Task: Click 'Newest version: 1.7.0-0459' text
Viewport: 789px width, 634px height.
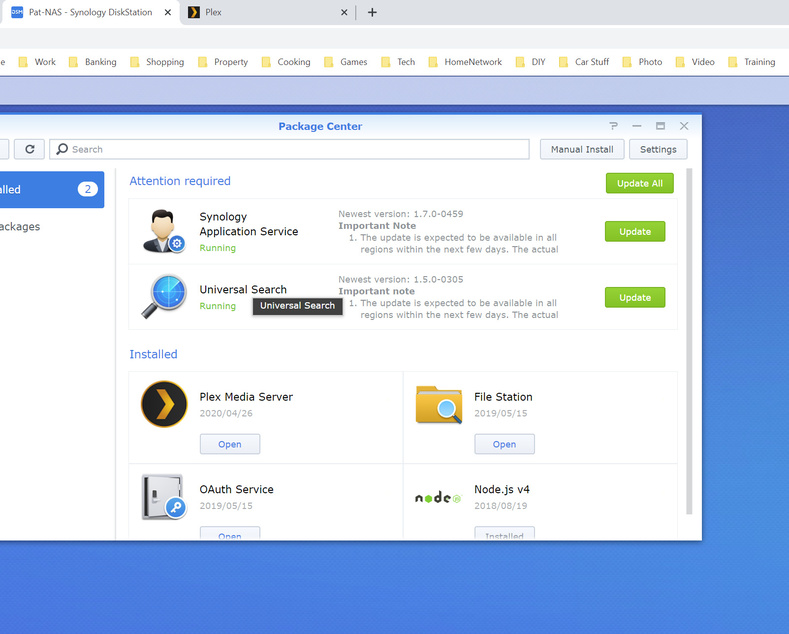Action: [x=401, y=214]
